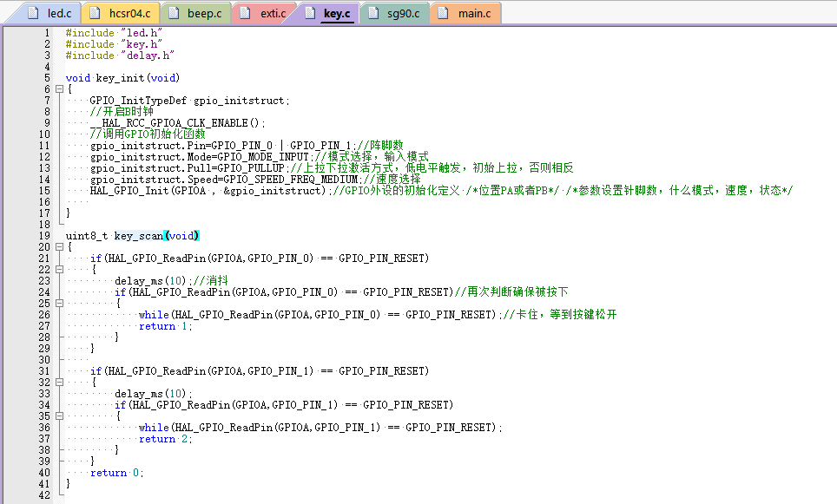Click the //速度选择 comment

(392, 180)
